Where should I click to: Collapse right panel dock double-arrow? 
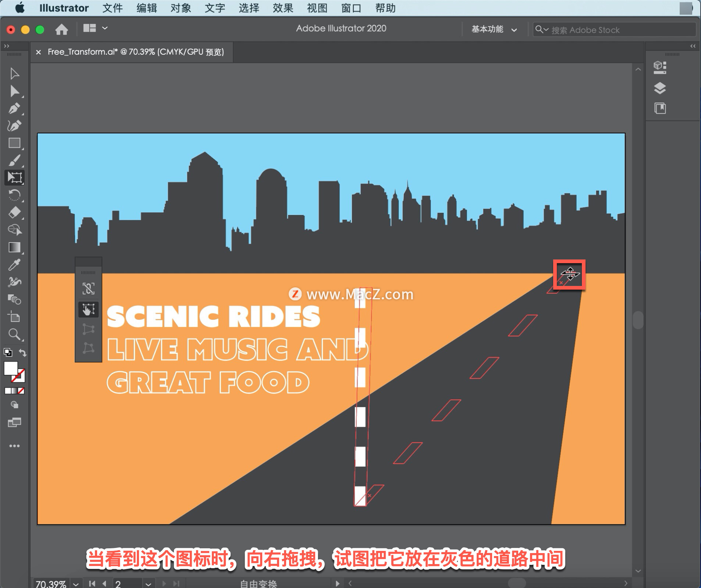point(693,46)
